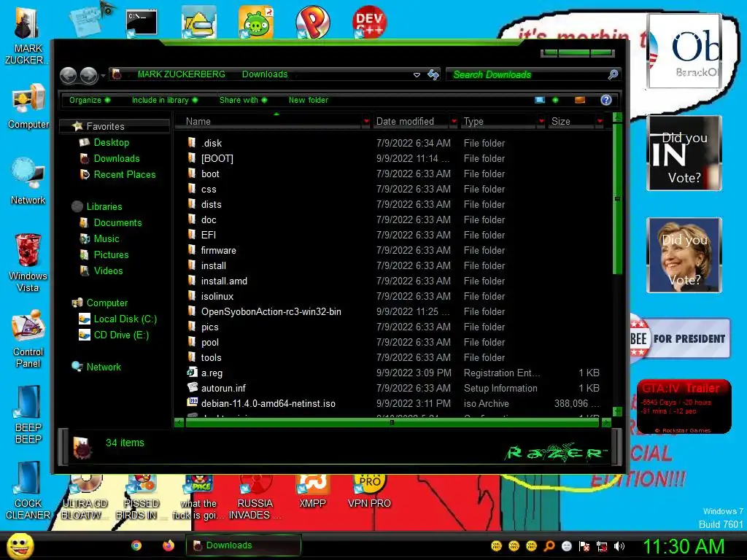Toggle the preview pane button
The width and height of the screenshot is (747, 560).
[580, 100]
